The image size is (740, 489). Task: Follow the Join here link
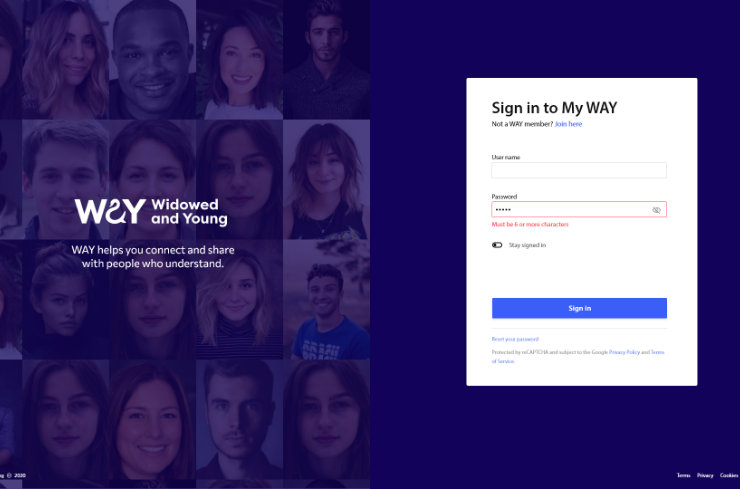click(x=568, y=124)
